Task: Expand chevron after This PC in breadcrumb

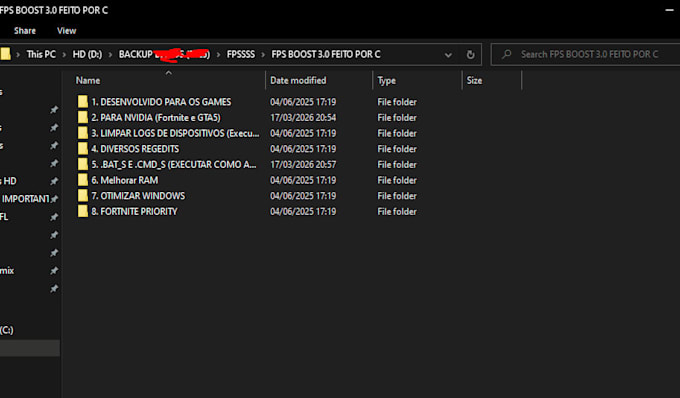Action: pyautogui.click(x=64, y=55)
